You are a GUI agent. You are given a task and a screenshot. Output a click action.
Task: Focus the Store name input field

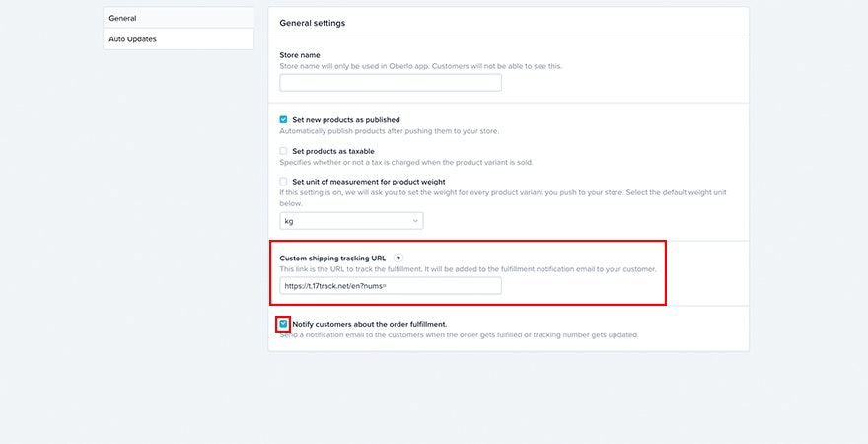[x=391, y=83]
